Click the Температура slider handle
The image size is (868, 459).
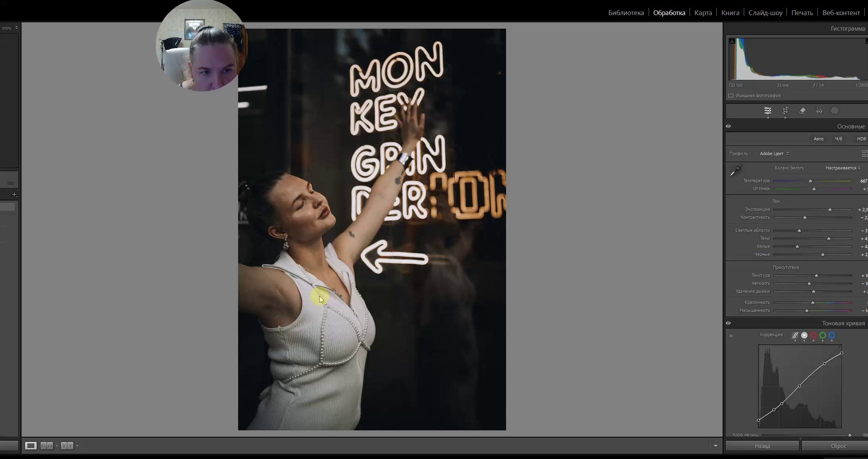pos(810,181)
